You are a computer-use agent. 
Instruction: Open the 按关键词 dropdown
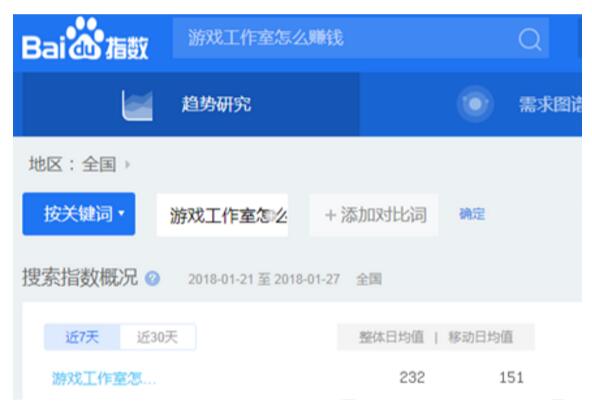tap(79, 214)
